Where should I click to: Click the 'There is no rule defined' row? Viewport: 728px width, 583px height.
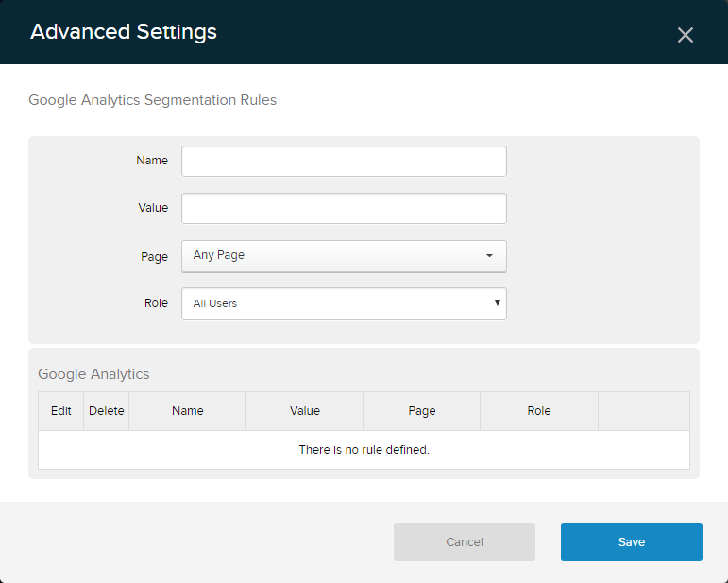point(364,450)
